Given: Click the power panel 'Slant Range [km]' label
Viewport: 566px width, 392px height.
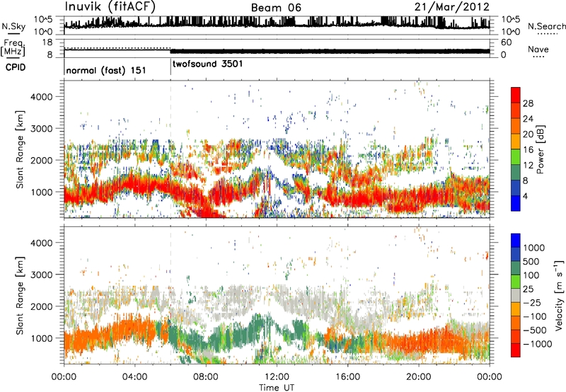Looking at the screenshot, I should pos(20,149).
